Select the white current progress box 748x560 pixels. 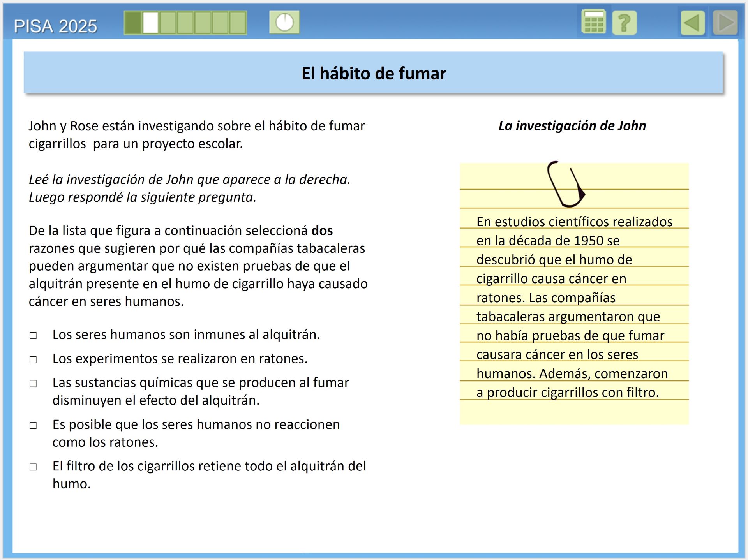150,23
